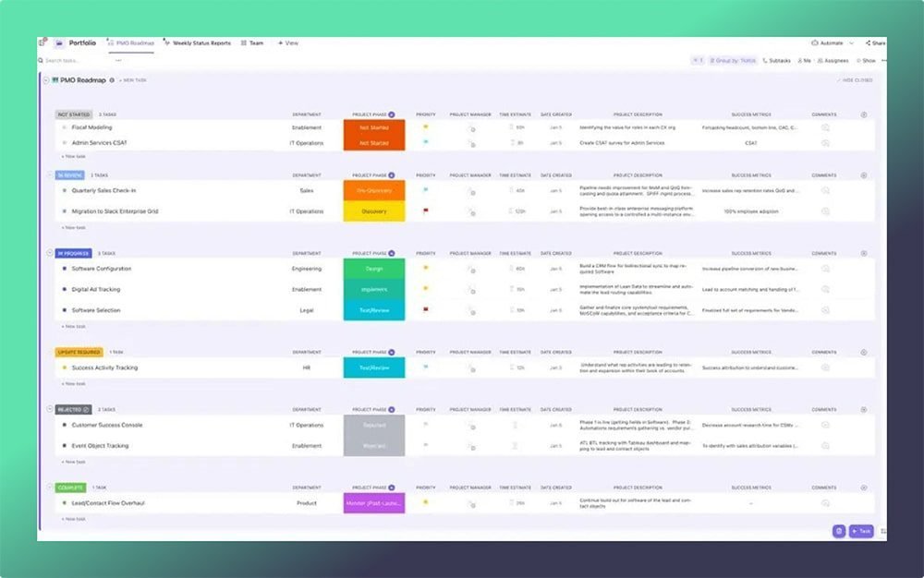
Task: Click the yellow priority flag for Fiscal Modeling
Action: (425, 127)
